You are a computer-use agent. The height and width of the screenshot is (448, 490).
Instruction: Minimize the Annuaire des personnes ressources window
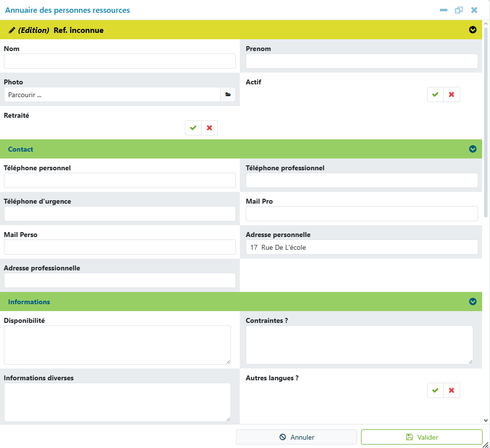[443, 10]
